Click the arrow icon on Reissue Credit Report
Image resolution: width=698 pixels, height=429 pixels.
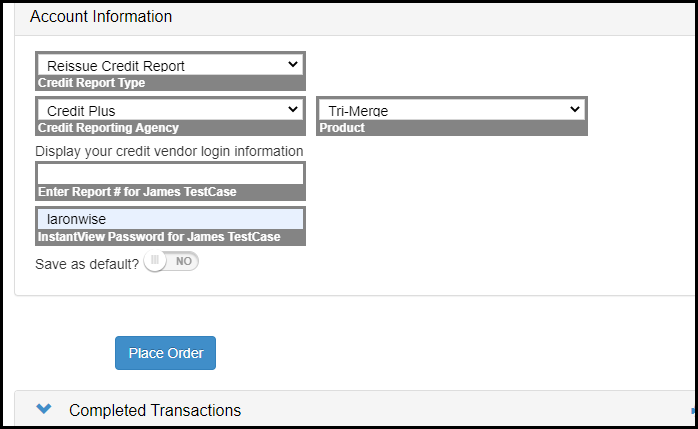[x=292, y=64]
